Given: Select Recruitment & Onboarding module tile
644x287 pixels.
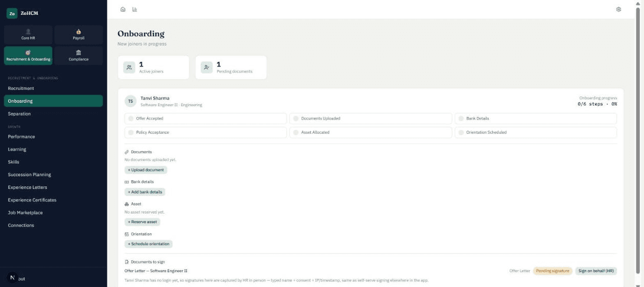Looking at the screenshot, I should pyautogui.click(x=28, y=56).
